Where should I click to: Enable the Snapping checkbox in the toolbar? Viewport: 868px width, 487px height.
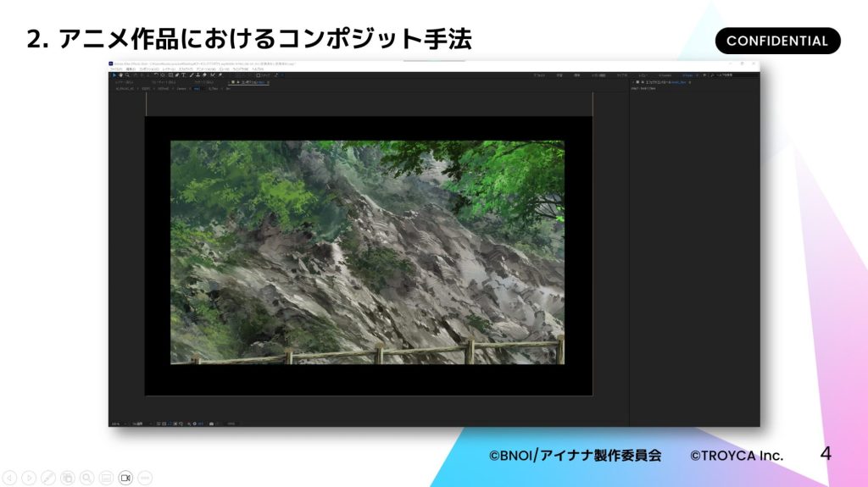coord(259,75)
